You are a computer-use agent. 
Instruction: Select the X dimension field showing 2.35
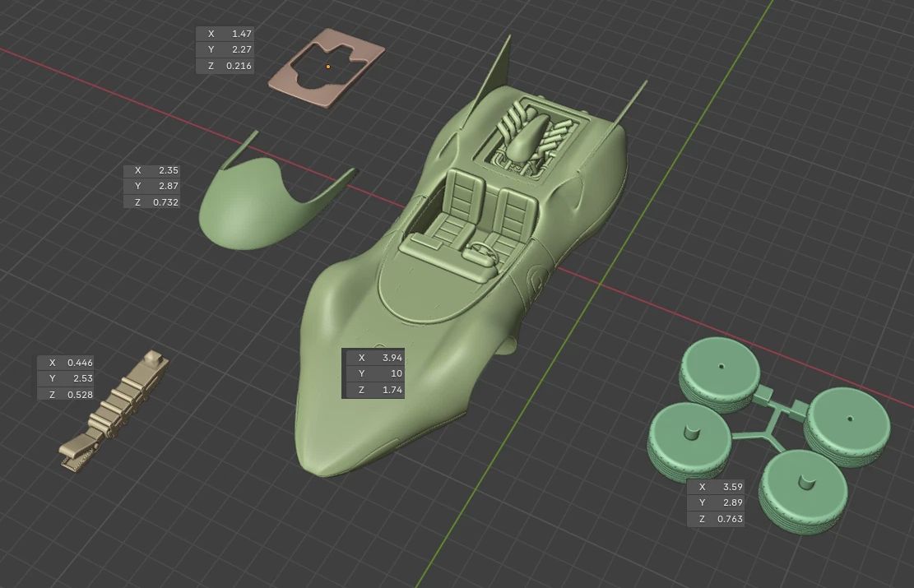tap(151, 170)
